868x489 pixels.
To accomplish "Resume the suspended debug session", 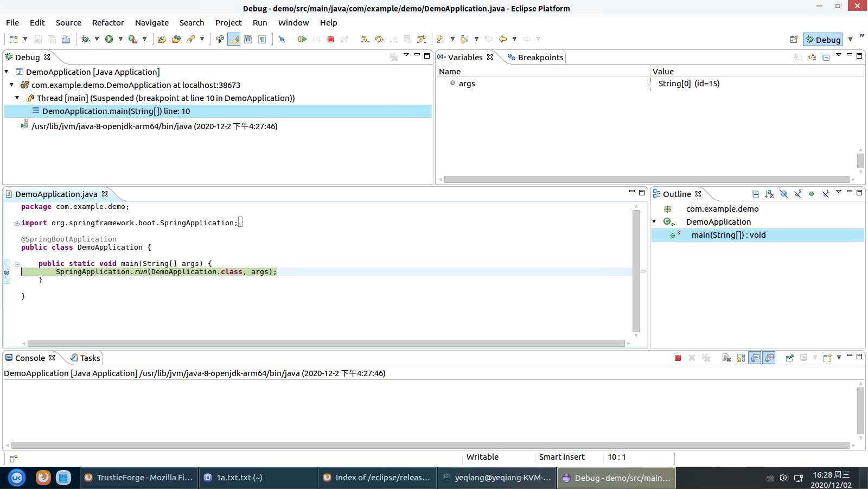I will pyautogui.click(x=302, y=39).
